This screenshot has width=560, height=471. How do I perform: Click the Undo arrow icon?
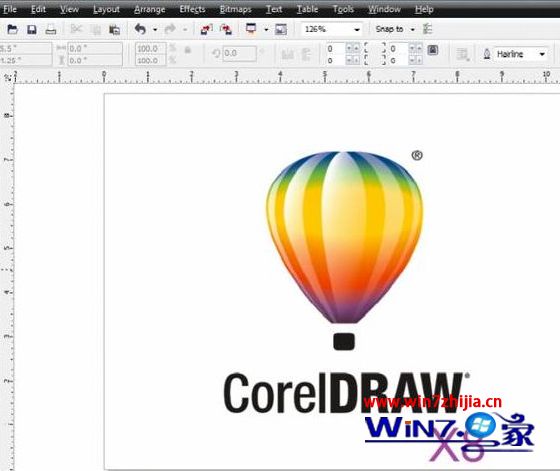pos(140,29)
